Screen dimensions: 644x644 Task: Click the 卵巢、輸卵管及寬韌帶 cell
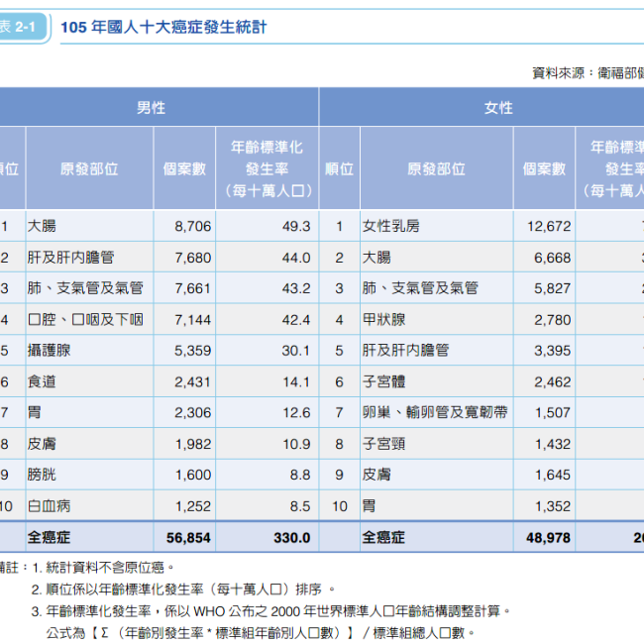click(x=435, y=412)
